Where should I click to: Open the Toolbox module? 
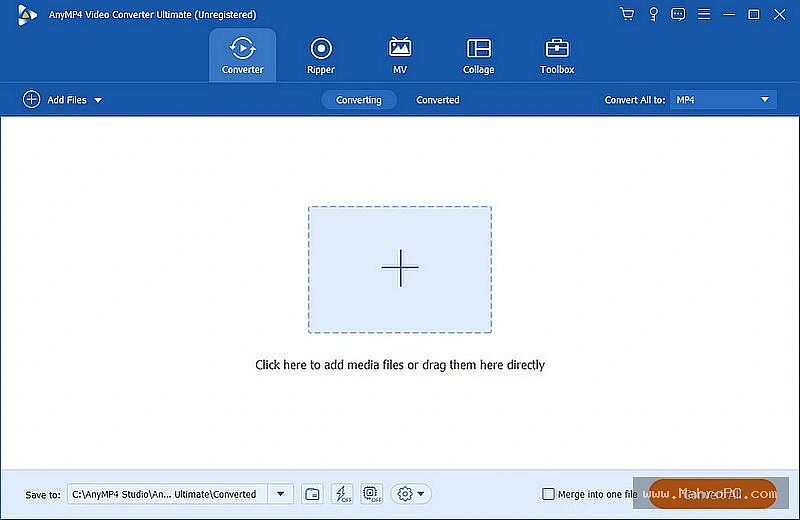557,56
